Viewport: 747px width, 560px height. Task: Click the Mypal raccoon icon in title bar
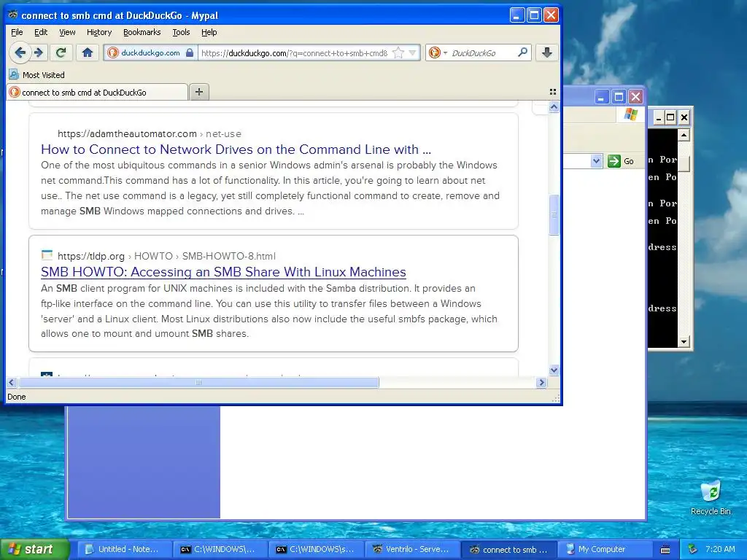tap(13, 15)
